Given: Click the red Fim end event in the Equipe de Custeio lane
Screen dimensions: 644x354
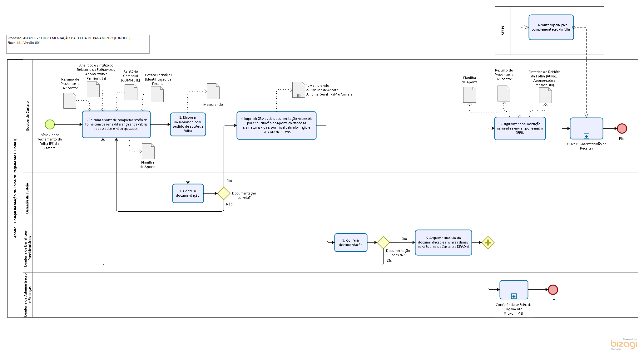Looking at the screenshot, I should (622, 128).
